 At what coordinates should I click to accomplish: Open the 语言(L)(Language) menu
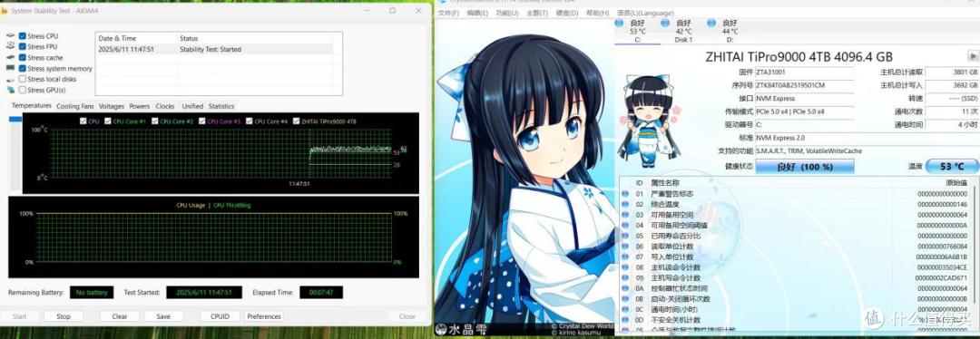click(645, 13)
